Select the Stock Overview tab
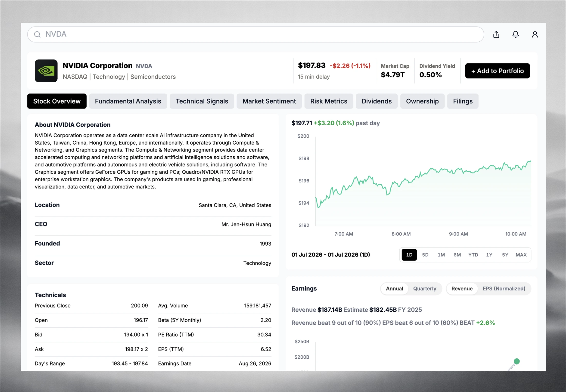 [57, 101]
